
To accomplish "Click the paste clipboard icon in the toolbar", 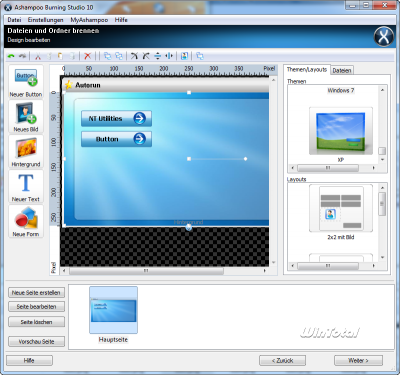I will 60,56.
